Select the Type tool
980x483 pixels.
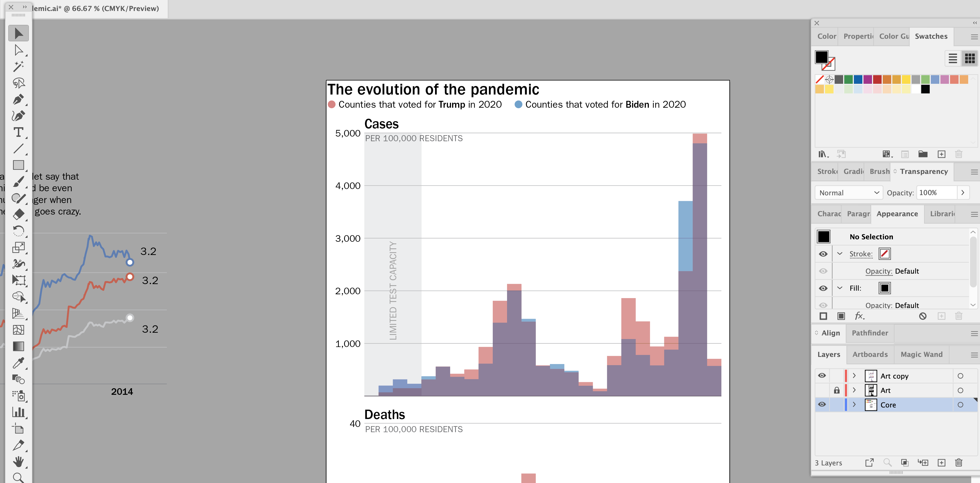tap(18, 132)
